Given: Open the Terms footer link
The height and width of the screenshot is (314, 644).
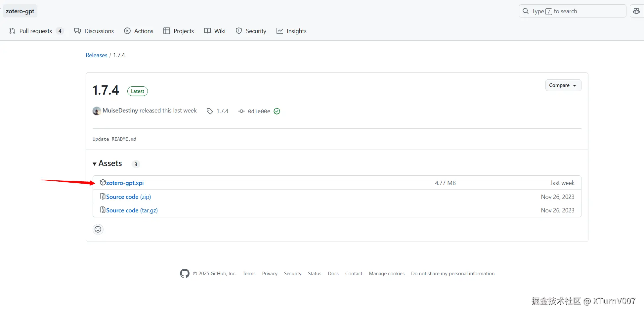Looking at the screenshot, I should pos(249,274).
